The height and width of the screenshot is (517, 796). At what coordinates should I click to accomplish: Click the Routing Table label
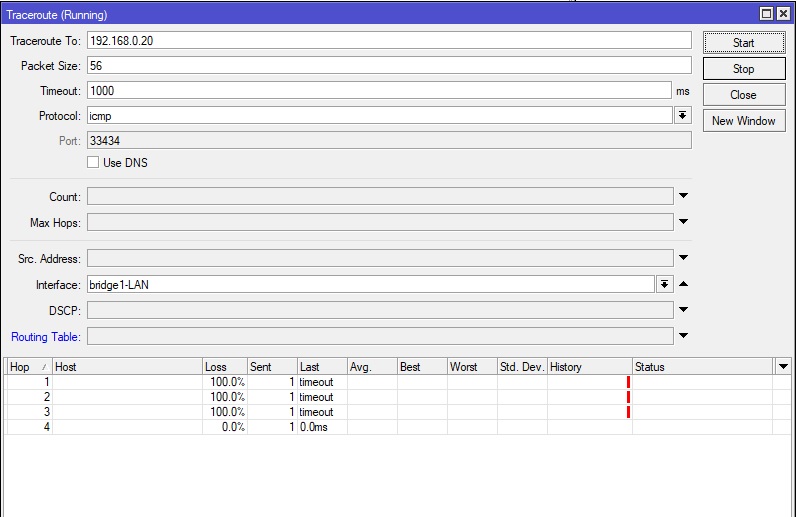pyautogui.click(x=46, y=337)
